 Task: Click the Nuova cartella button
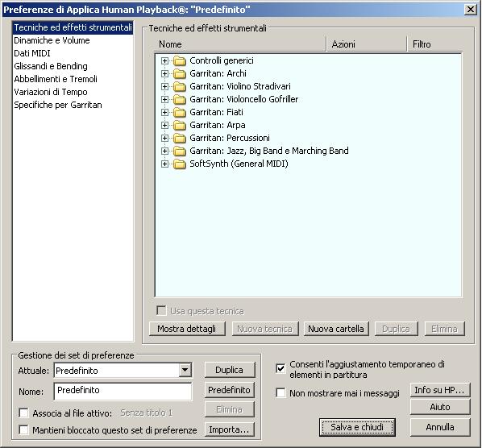pyautogui.click(x=336, y=329)
